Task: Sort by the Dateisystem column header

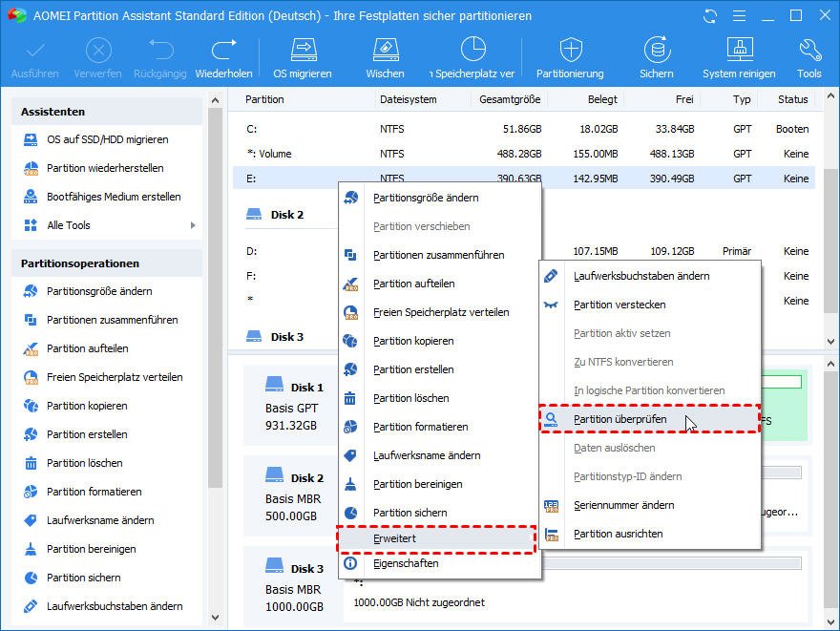Action: pos(409,99)
